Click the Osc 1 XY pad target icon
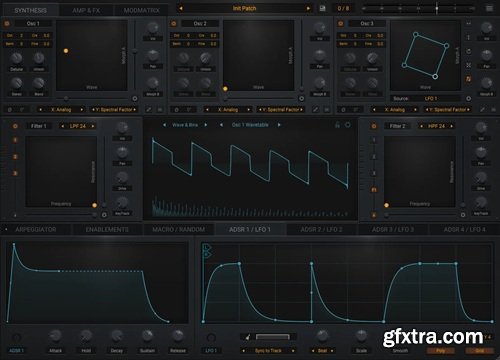This screenshot has height=360, width=500. tap(135, 99)
